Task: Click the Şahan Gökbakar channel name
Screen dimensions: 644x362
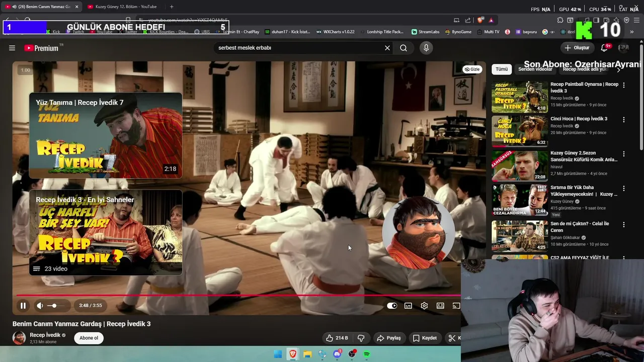Action: pos(565,238)
